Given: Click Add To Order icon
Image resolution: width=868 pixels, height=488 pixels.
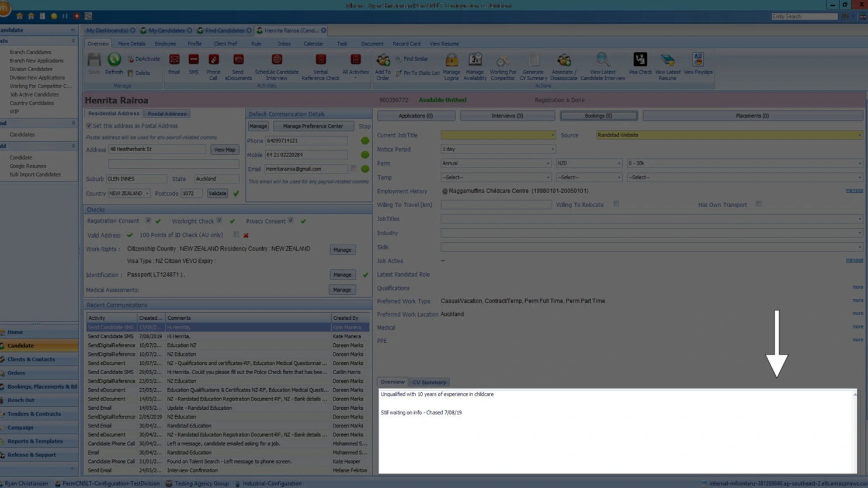Looking at the screenshot, I should (x=383, y=60).
